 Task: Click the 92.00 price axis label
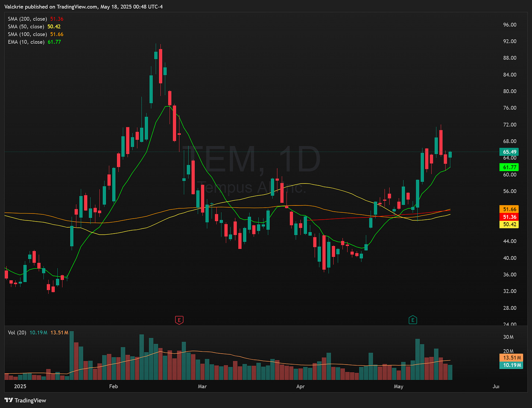pyautogui.click(x=510, y=41)
